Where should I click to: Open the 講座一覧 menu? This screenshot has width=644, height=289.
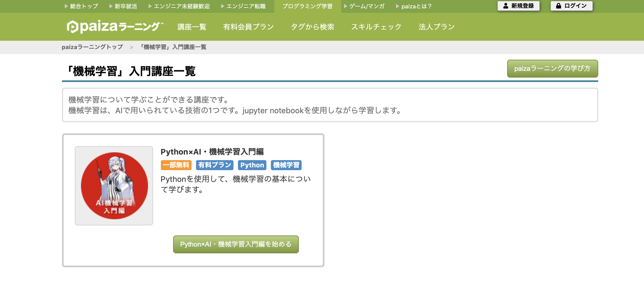point(192,27)
